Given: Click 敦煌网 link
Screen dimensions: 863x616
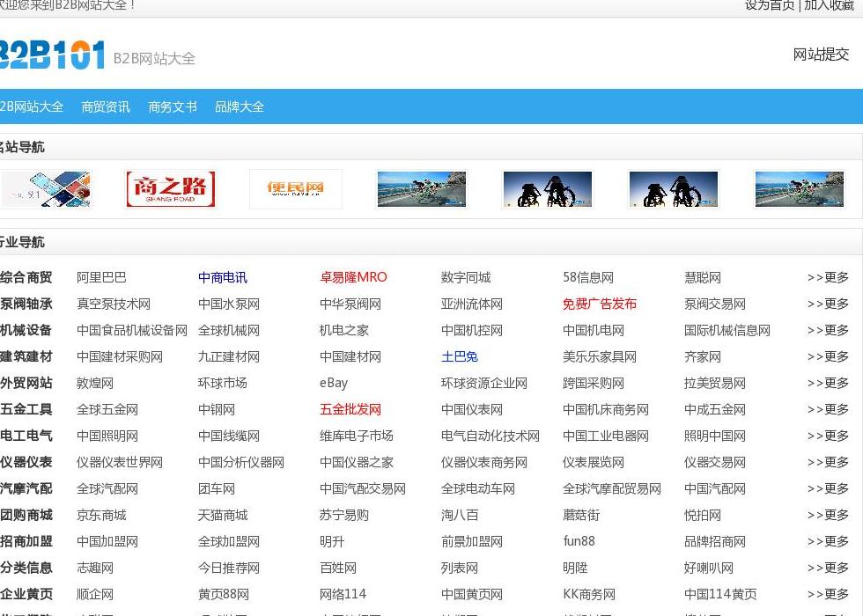Looking at the screenshot, I should click(x=95, y=383).
